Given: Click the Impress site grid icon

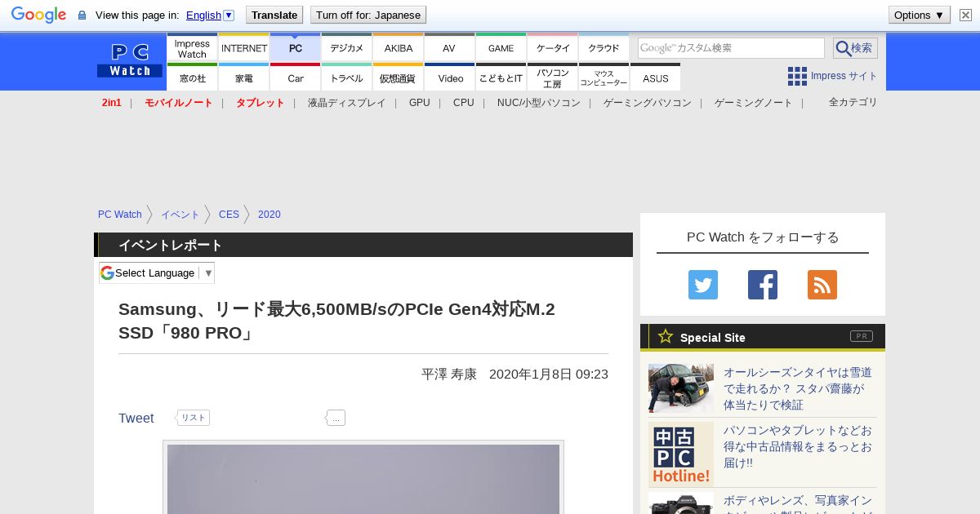Looking at the screenshot, I should click(797, 76).
